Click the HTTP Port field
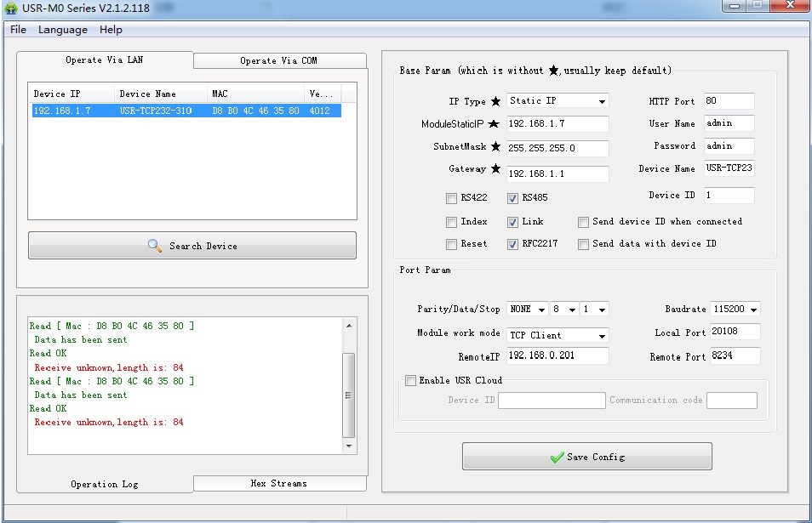812x523 pixels. (x=729, y=101)
